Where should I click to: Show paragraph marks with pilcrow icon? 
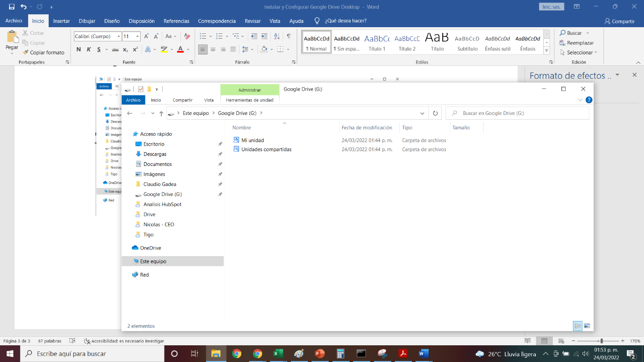289,36
